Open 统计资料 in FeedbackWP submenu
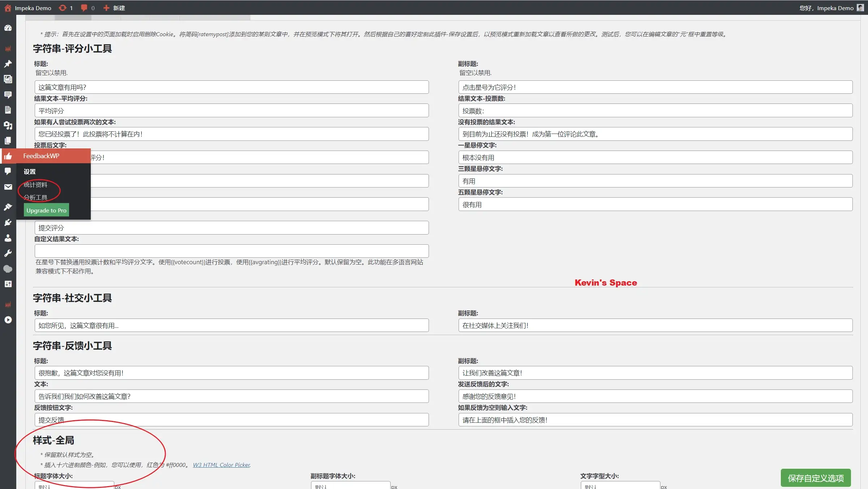Image resolution: width=868 pixels, height=489 pixels. [x=35, y=185]
